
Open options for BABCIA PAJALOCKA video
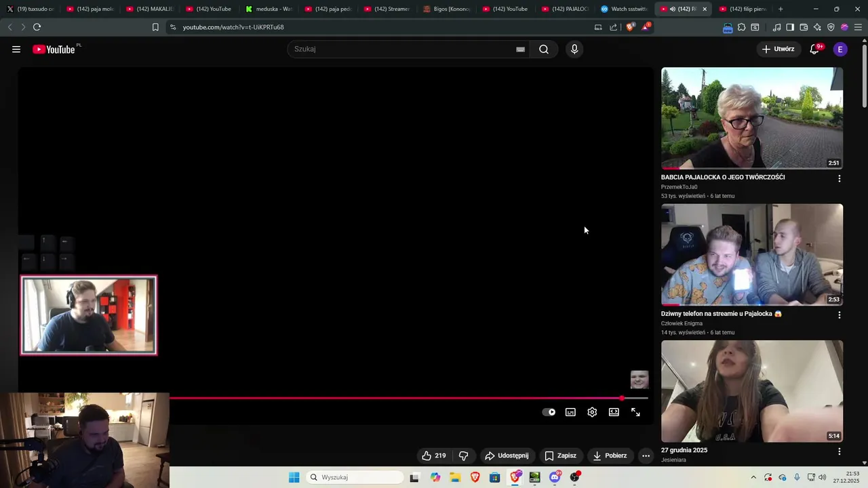pos(840,179)
